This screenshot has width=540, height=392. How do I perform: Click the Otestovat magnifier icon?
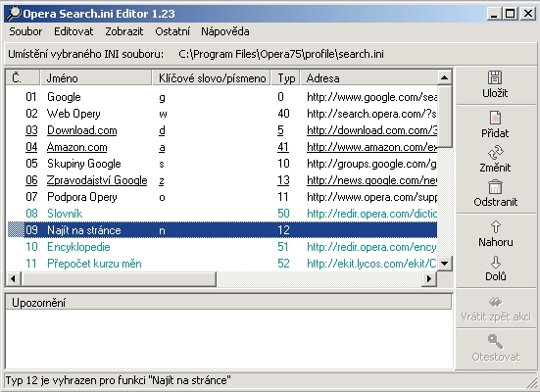[x=495, y=341]
